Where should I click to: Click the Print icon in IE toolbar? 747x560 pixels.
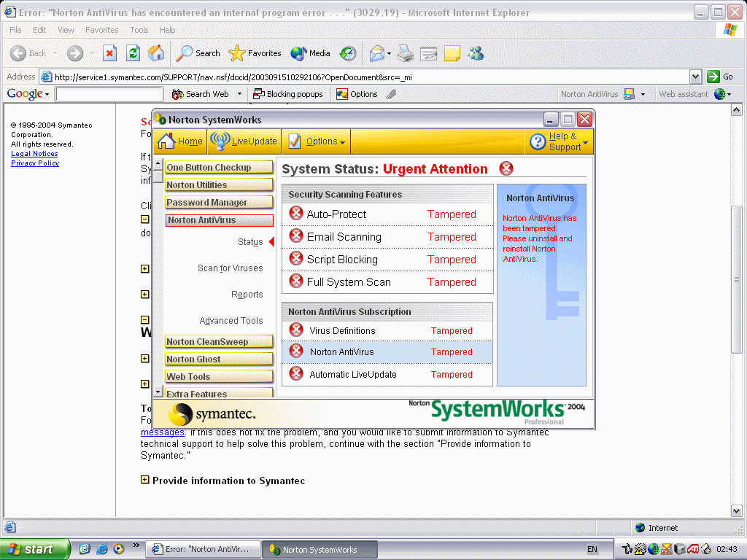406,53
